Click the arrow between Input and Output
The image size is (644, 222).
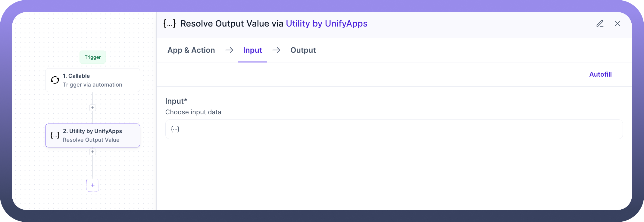point(276,50)
